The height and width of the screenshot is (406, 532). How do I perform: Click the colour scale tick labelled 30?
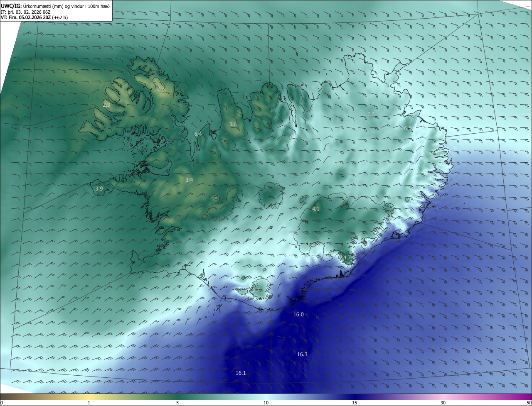pyautogui.click(x=443, y=403)
